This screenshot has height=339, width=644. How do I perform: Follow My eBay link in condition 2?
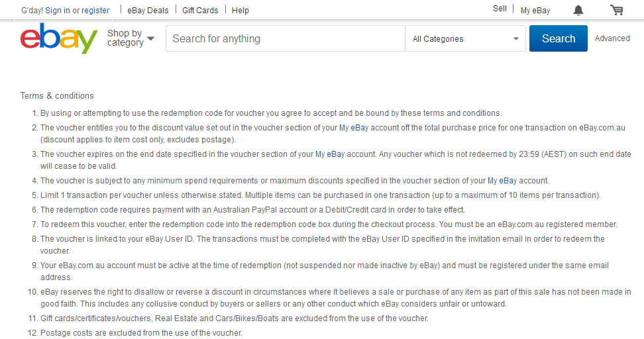(354, 128)
